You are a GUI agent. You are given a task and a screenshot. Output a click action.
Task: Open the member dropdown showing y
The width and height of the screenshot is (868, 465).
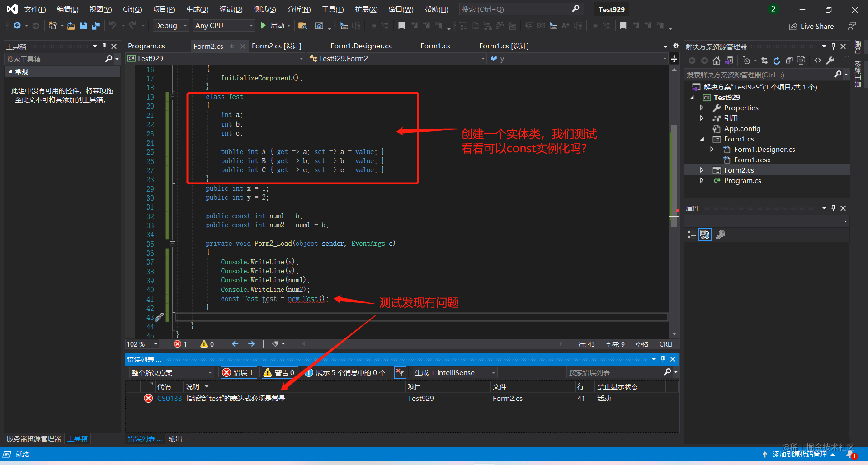[x=579, y=58]
